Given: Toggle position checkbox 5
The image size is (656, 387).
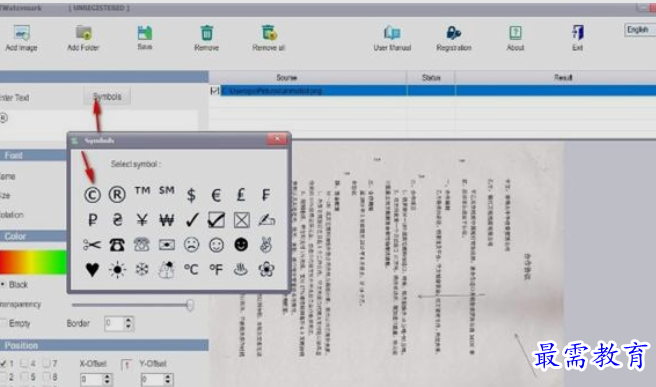Looking at the screenshot, I should tap(25, 377).
